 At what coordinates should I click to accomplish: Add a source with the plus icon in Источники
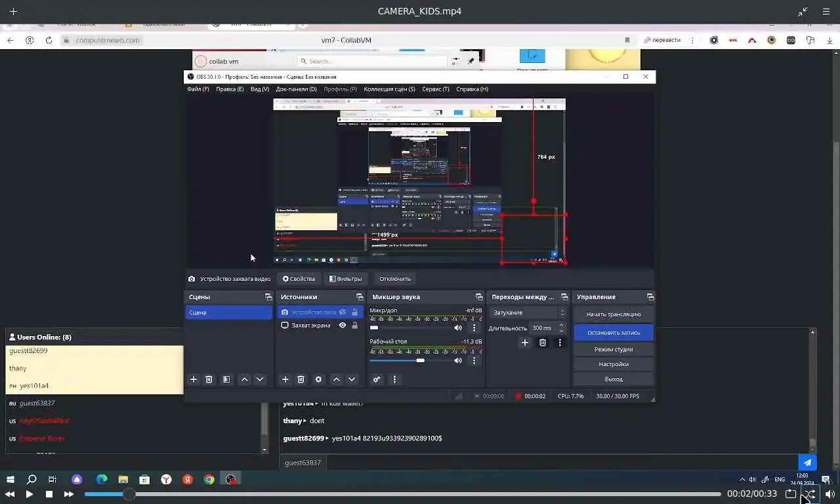coord(285,379)
